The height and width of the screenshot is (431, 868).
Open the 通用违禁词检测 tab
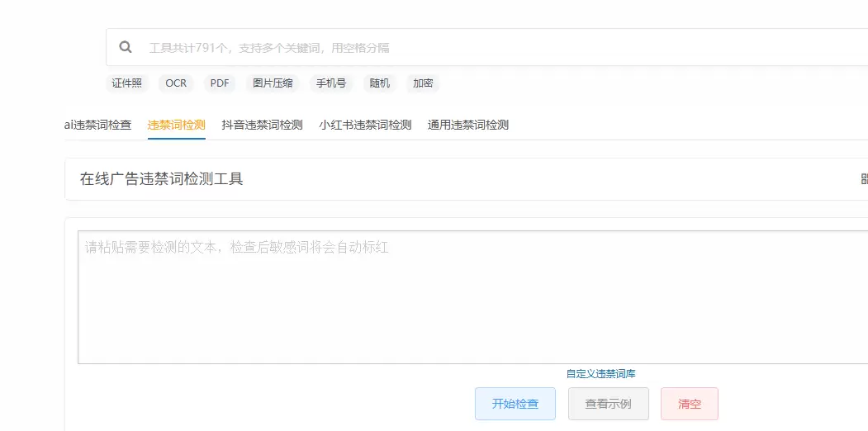[x=467, y=125]
